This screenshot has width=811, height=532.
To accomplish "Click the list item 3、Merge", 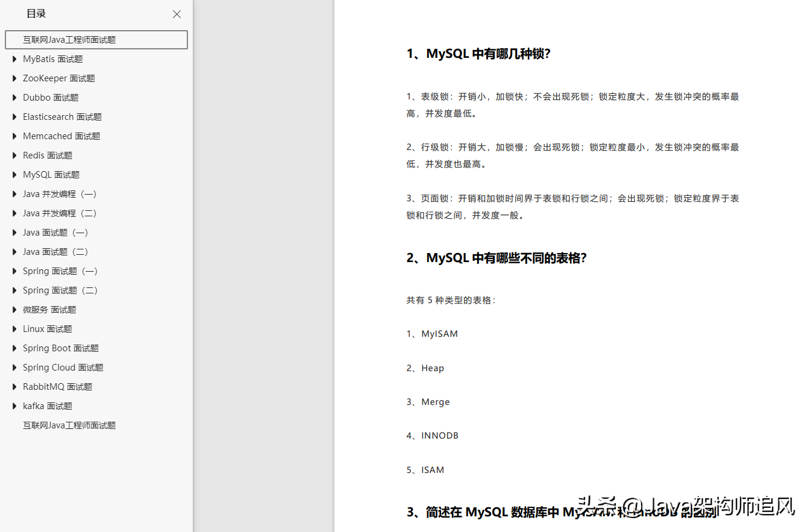I will tap(428, 402).
